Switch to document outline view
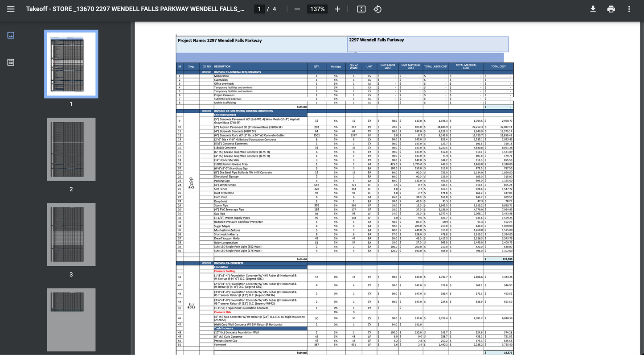 11,62
